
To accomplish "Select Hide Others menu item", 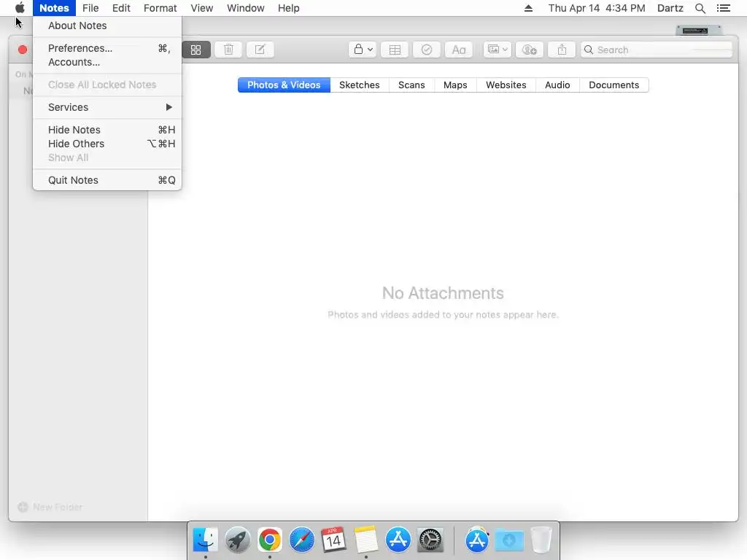I will pos(107,144).
